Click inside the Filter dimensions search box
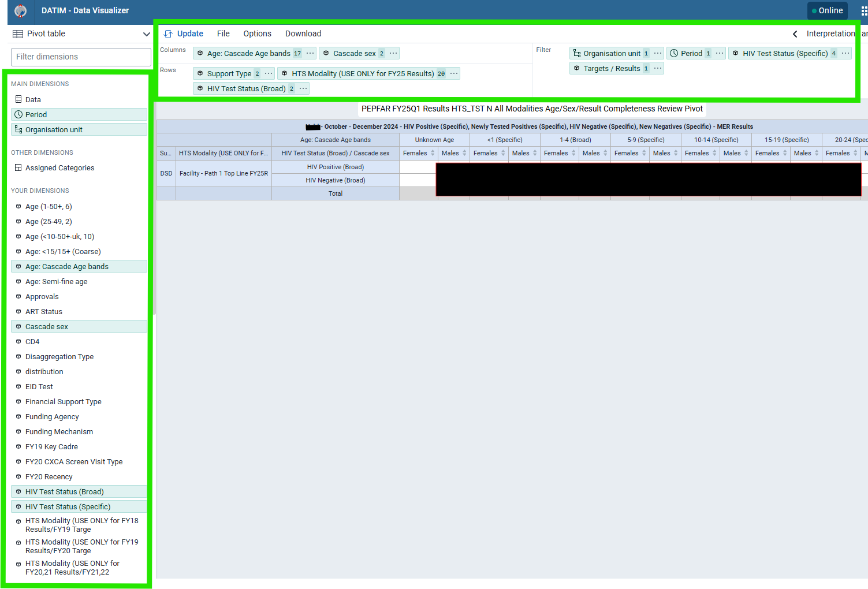868x589 pixels. point(81,57)
